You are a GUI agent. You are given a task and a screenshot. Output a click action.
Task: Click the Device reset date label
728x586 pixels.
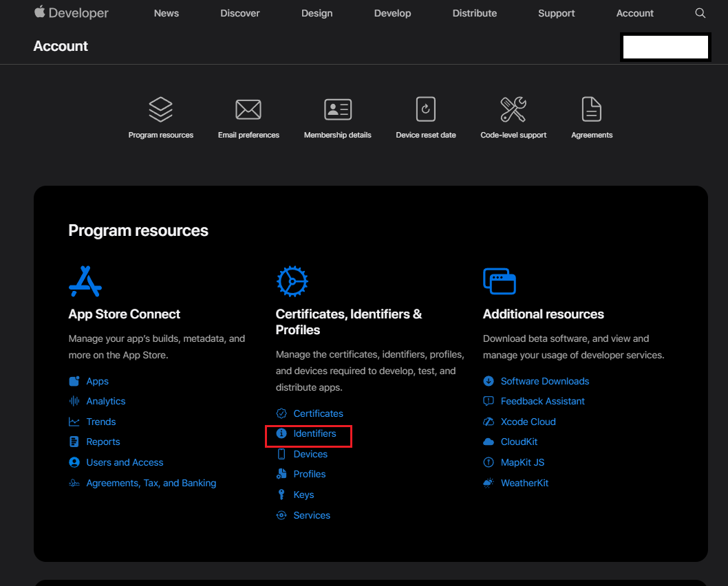pos(426,135)
